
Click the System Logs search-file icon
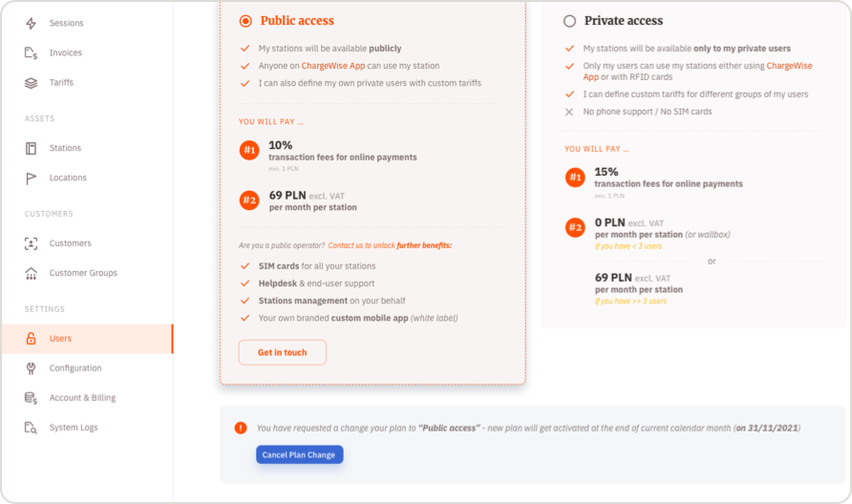point(31,428)
